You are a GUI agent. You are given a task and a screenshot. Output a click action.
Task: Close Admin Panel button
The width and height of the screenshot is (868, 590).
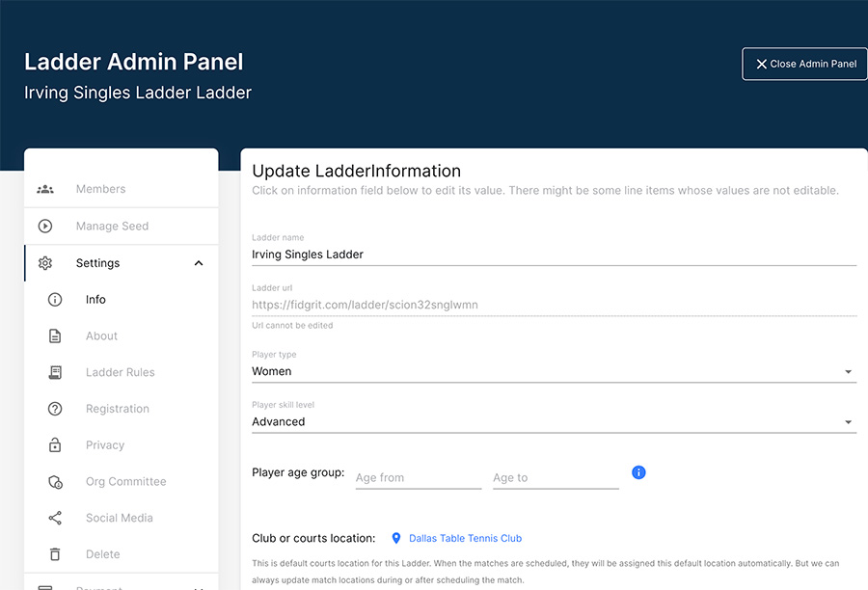point(804,64)
